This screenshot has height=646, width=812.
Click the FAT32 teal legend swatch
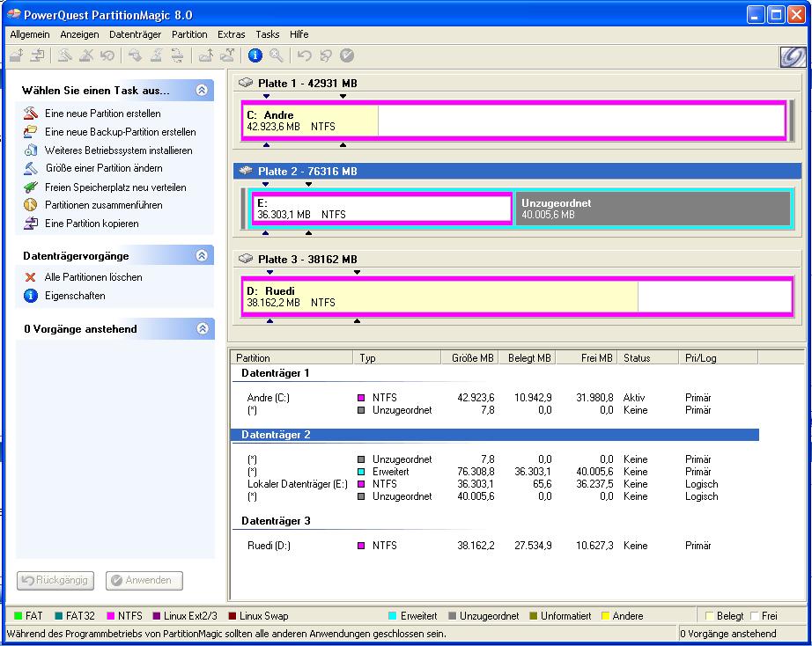click(58, 616)
